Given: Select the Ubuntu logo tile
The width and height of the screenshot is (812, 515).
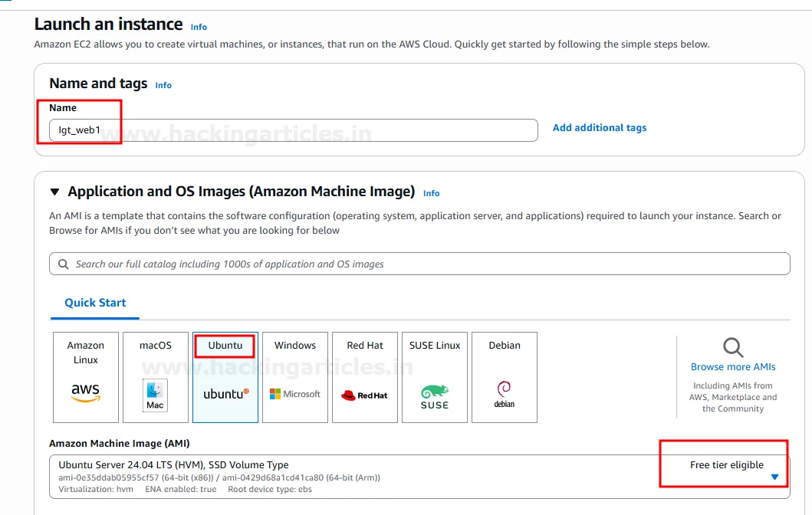Looking at the screenshot, I should tap(225, 378).
